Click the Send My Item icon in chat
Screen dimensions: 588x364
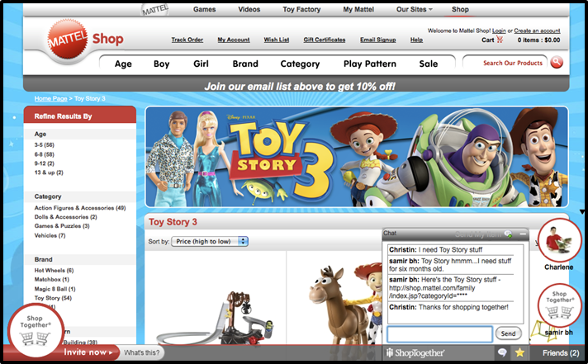pyautogui.click(x=509, y=234)
